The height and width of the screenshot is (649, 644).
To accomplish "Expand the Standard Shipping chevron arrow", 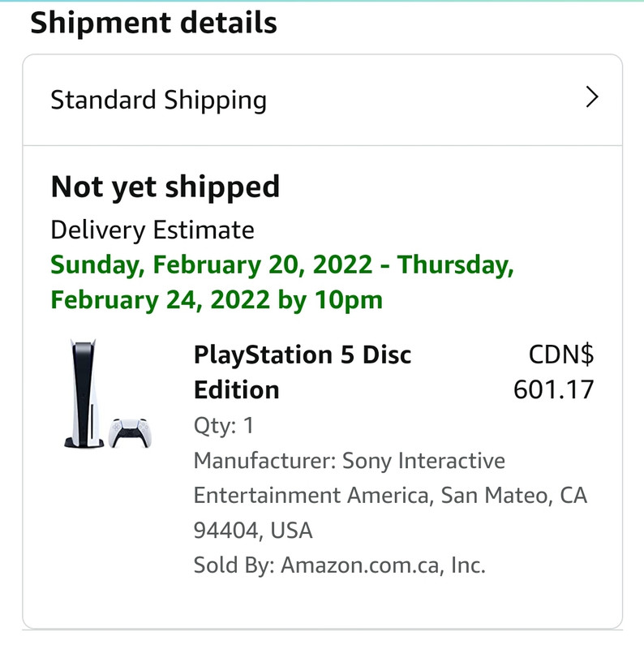I will pyautogui.click(x=592, y=99).
